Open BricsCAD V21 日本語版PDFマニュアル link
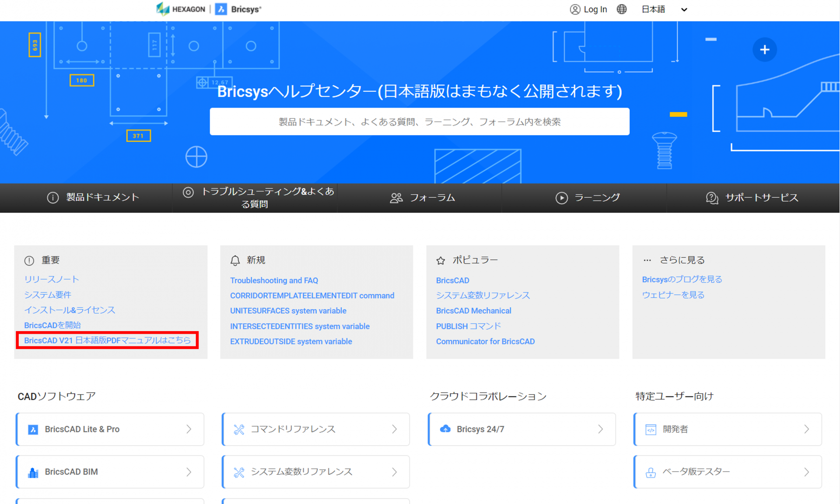840x504 pixels. 108,340
